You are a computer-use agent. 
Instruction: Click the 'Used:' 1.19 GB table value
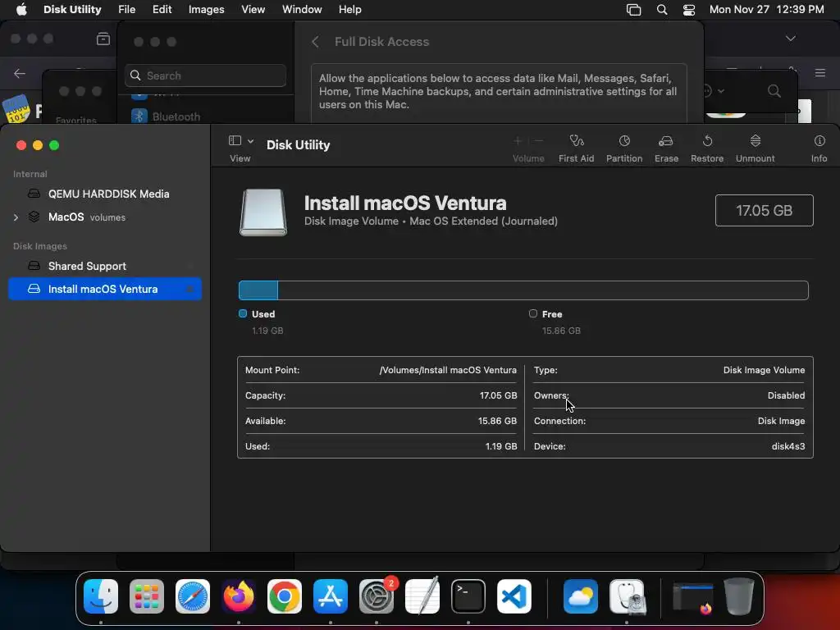(x=501, y=446)
